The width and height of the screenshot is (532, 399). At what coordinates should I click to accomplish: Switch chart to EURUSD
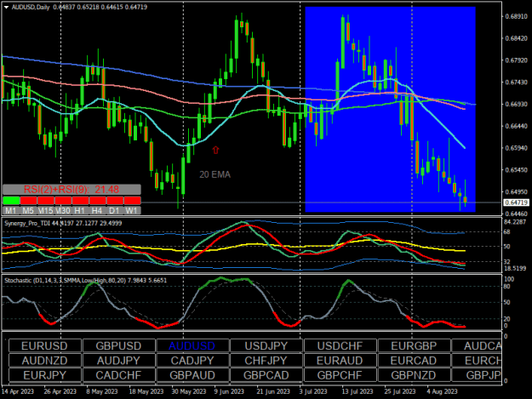point(45,345)
